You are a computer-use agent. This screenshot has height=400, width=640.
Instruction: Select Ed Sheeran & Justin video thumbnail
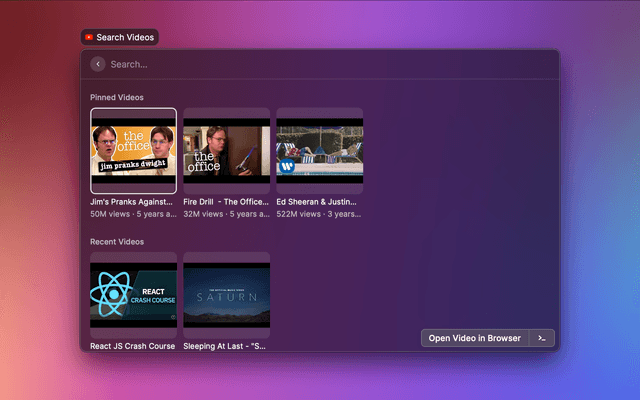pyautogui.click(x=320, y=151)
